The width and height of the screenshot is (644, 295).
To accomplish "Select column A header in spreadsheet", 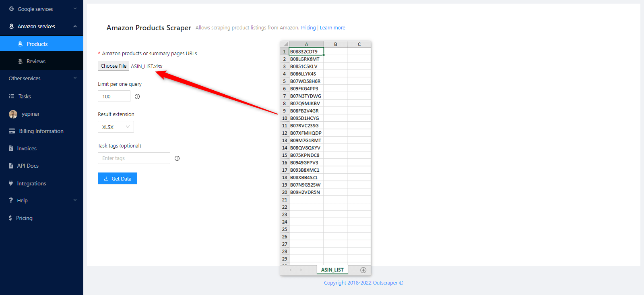I will 306,44.
